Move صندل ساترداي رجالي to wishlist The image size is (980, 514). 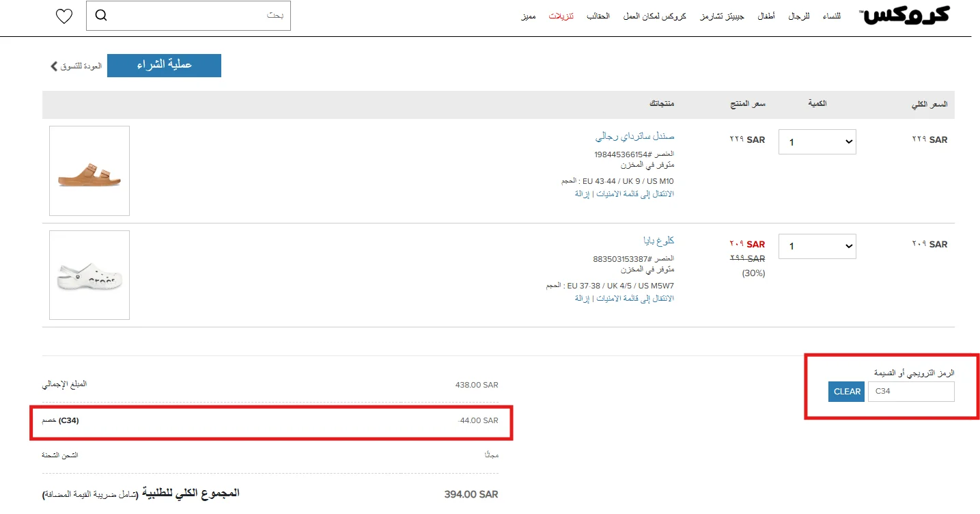pyautogui.click(x=636, y=194)
